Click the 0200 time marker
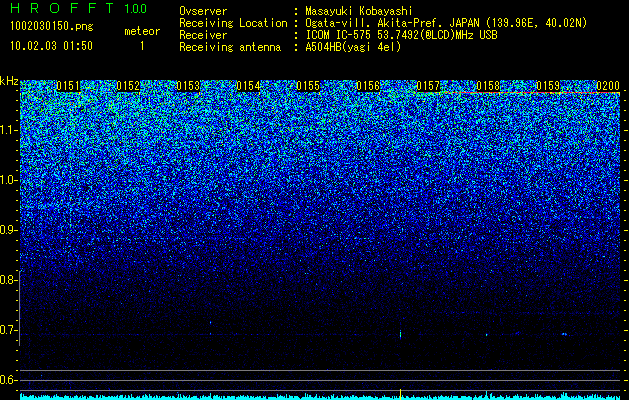 click(x=608, y=86)
